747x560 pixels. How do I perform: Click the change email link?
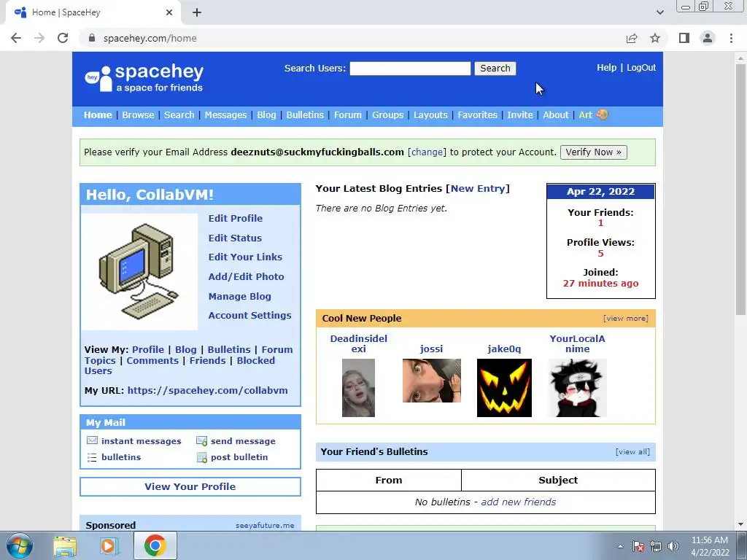[427, 152]
